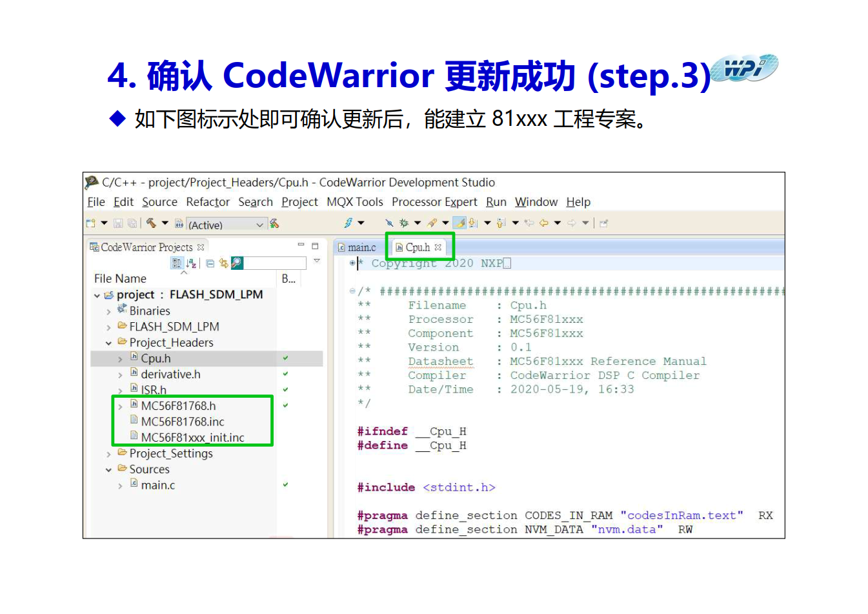
Task: Select derivative.h under Project_Headers
Action: pyautogui.click(x=170, y=374)
